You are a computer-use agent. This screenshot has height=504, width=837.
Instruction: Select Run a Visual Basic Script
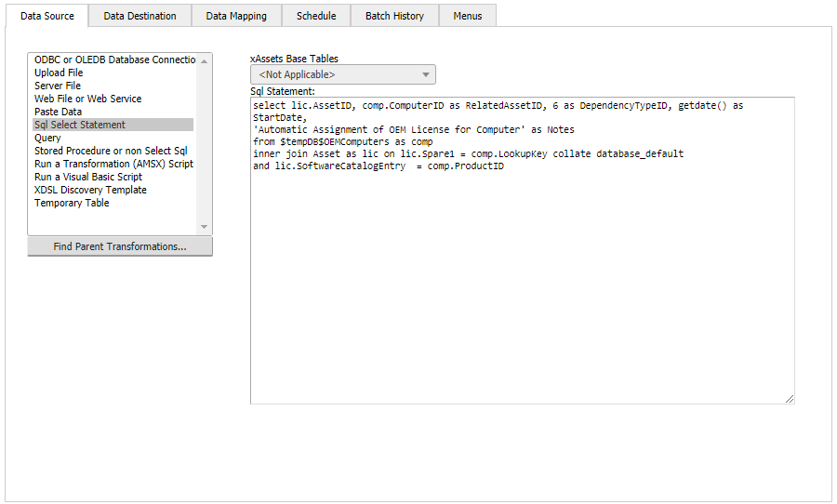tap(113, 177)
